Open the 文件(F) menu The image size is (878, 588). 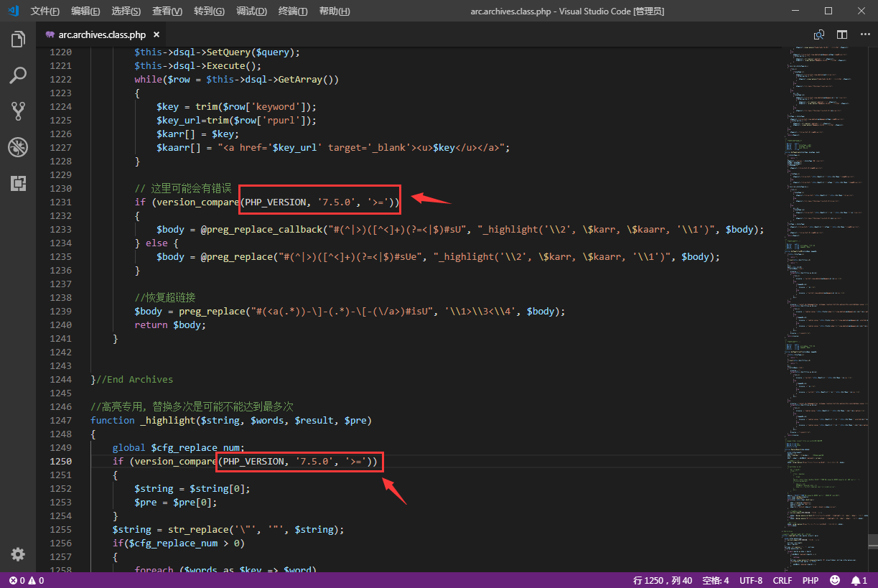pyautogui.click(x=45, y=11)
